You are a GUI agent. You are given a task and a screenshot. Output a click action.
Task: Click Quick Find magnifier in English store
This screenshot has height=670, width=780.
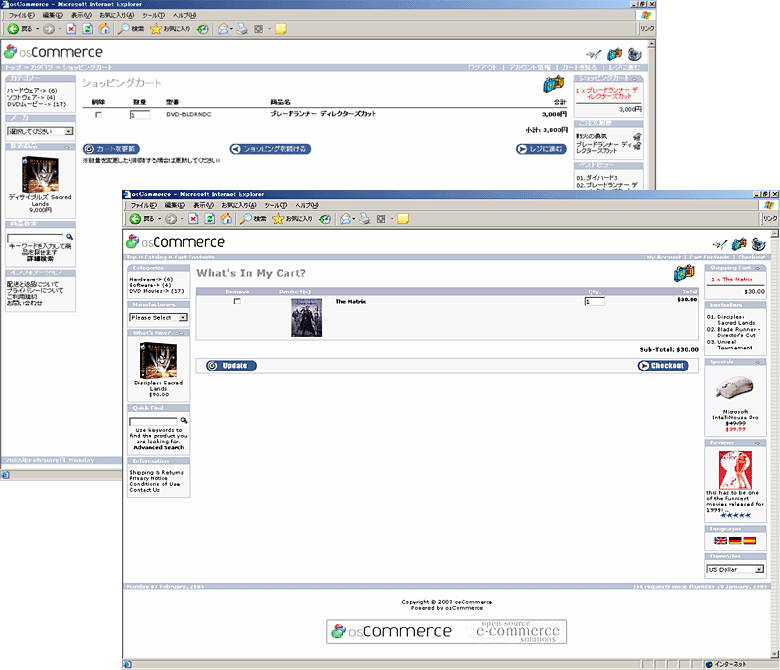tap(184, 420)
